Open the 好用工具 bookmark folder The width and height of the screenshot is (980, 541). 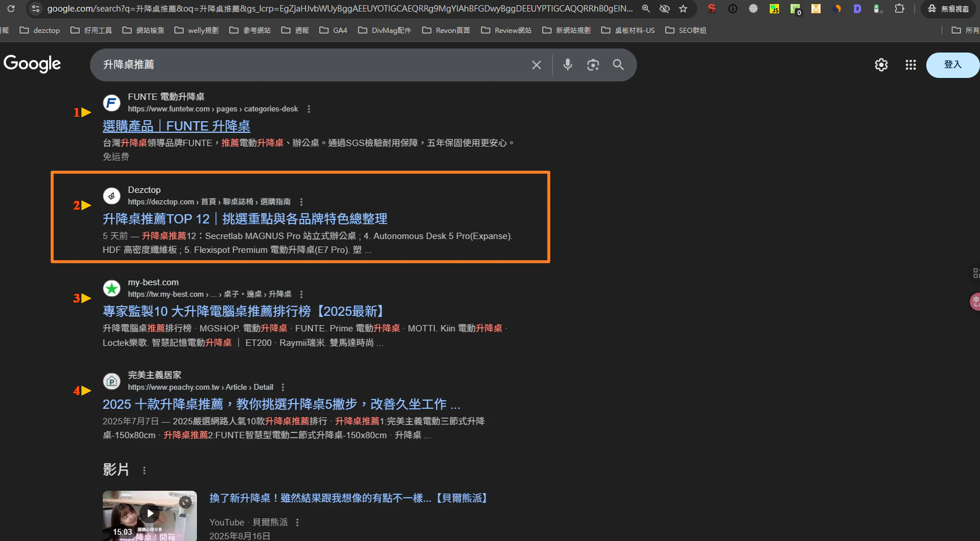[x=91, y=30]
